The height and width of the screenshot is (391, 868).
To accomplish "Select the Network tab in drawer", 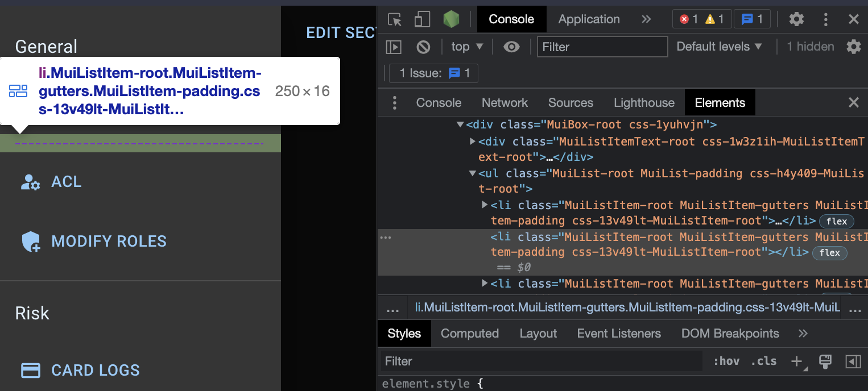I will (505, 103).
